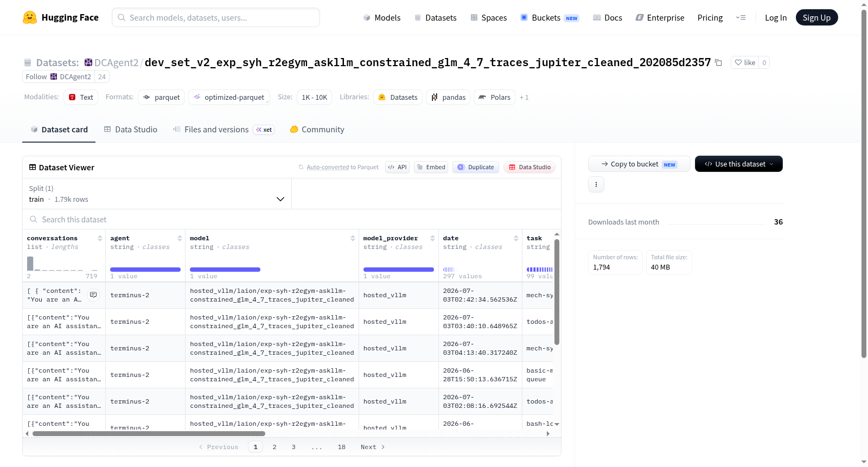
Task: Open conversation viewer icon in first row
Action: pyautogui.click(x=93, y=295)
